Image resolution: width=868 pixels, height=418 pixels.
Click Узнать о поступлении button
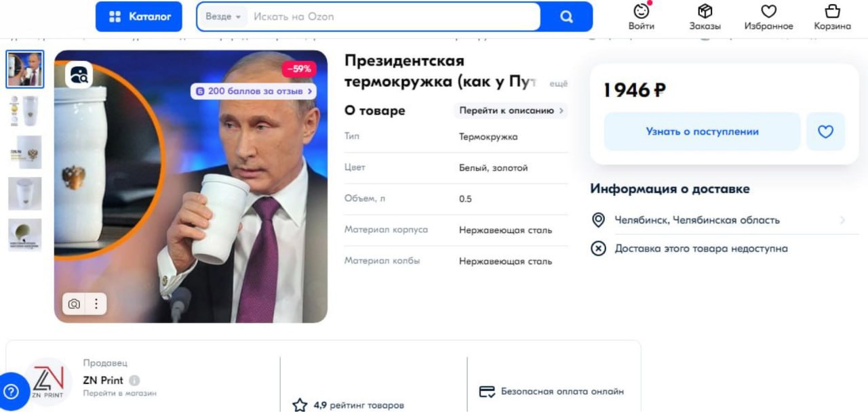(703, 131)
